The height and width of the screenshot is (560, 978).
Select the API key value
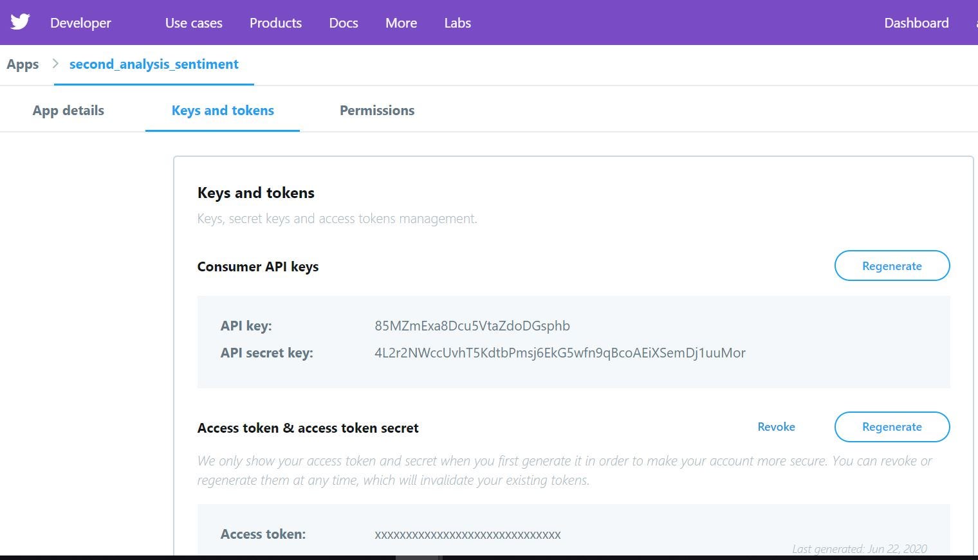click(x=472, y=325)
